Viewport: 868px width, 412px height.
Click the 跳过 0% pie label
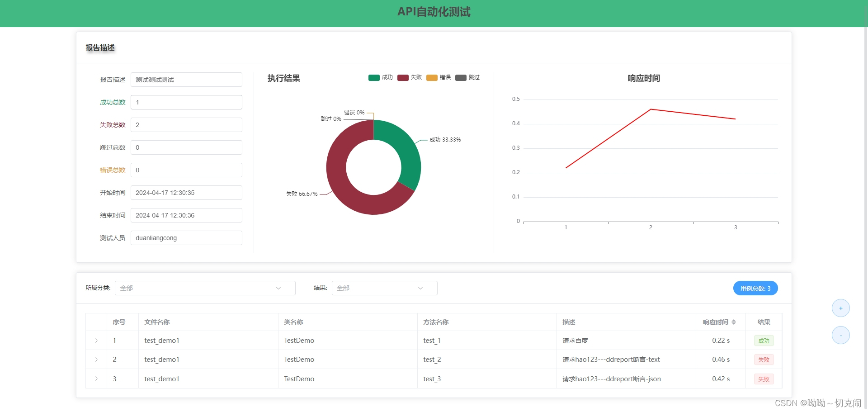pos(331,119)
